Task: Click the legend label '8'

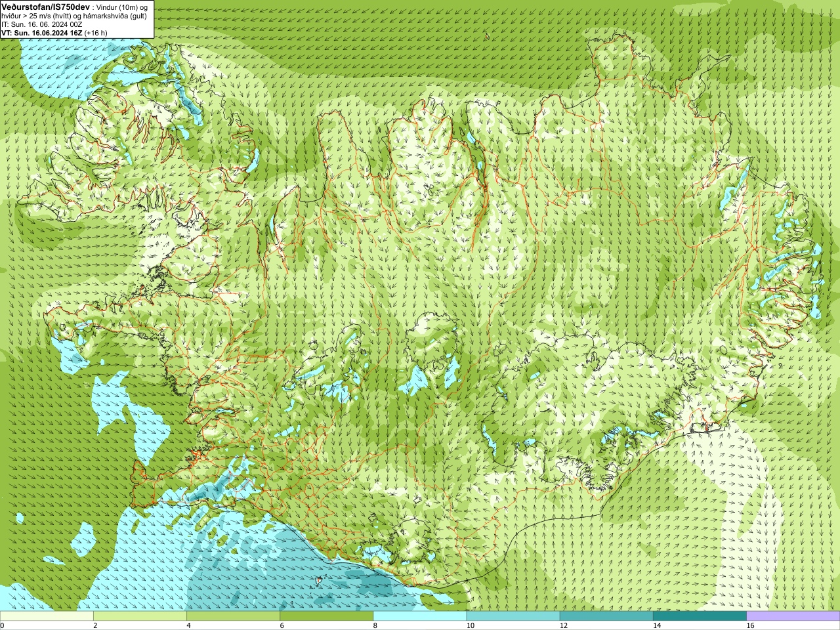Action: pyautogui.click(x=375, y=625)
